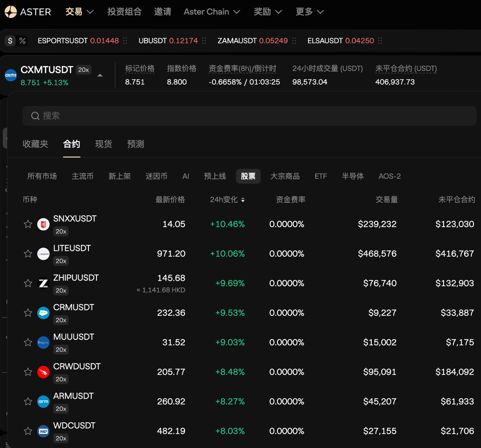Click drag handle next to UBUSDT ticker
Screen dimensions: 481x448
click(x=204, y=41)
